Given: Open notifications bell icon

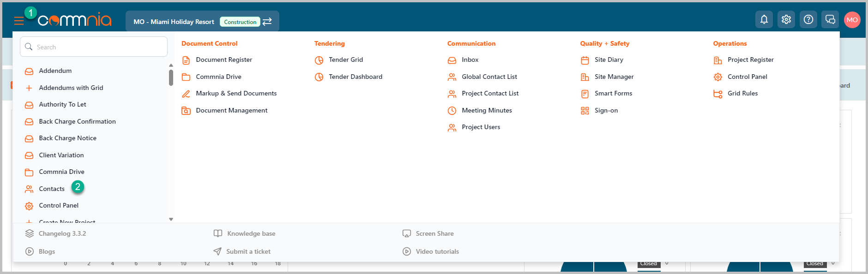Looking at the screenshot, I should (x=764, y=19).
